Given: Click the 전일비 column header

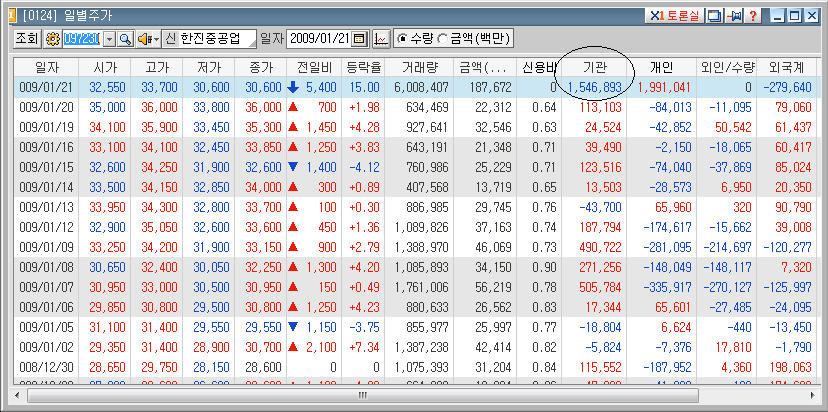Looking at the screenshot, I should click(x=314, y=67).
